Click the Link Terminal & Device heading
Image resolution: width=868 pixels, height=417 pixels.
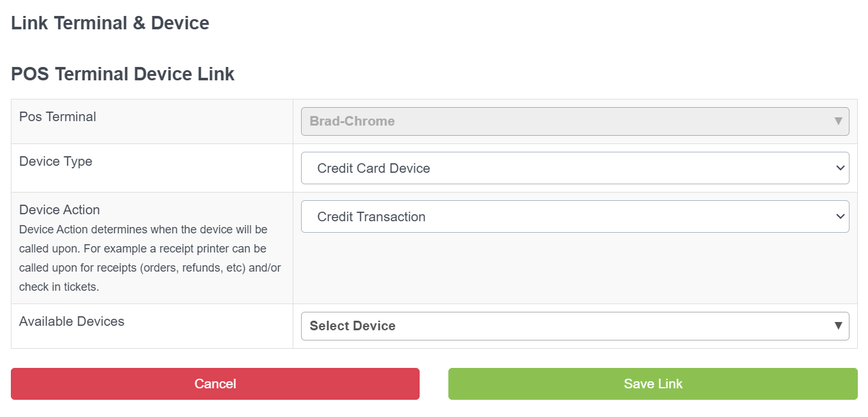click(x=110, y=23)
